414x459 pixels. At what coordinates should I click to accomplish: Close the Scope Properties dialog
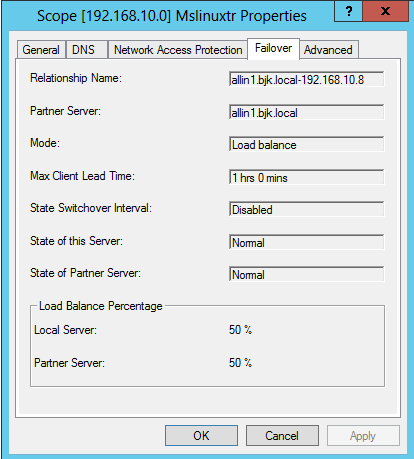tap(385, 11)
